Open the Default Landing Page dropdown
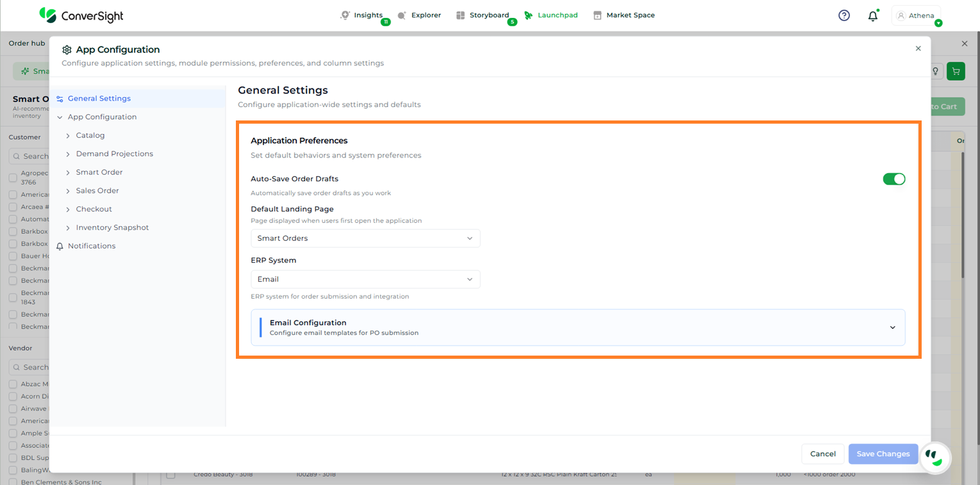 (365, 238)
